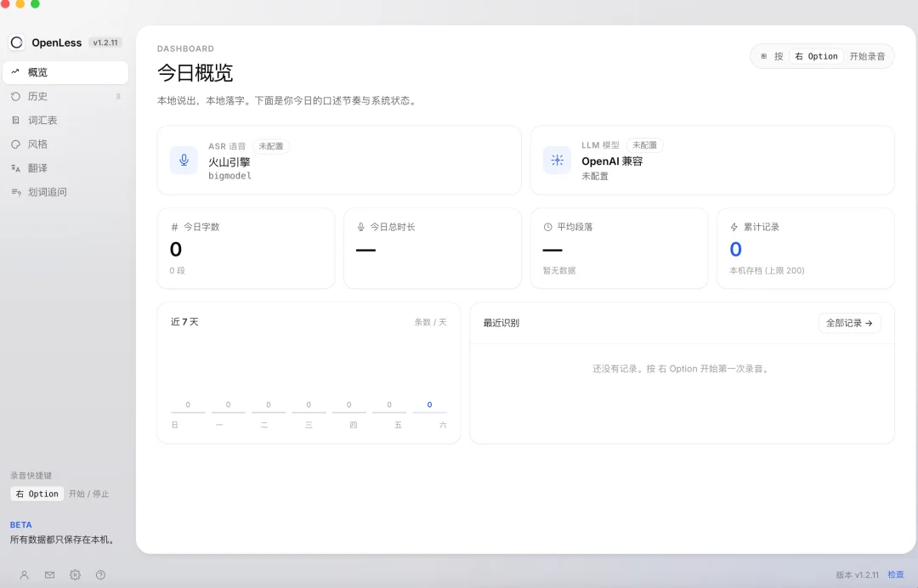918x588 pixels.
Task: Click the lightning icon of 累计记录
Action: coord(734,227)
